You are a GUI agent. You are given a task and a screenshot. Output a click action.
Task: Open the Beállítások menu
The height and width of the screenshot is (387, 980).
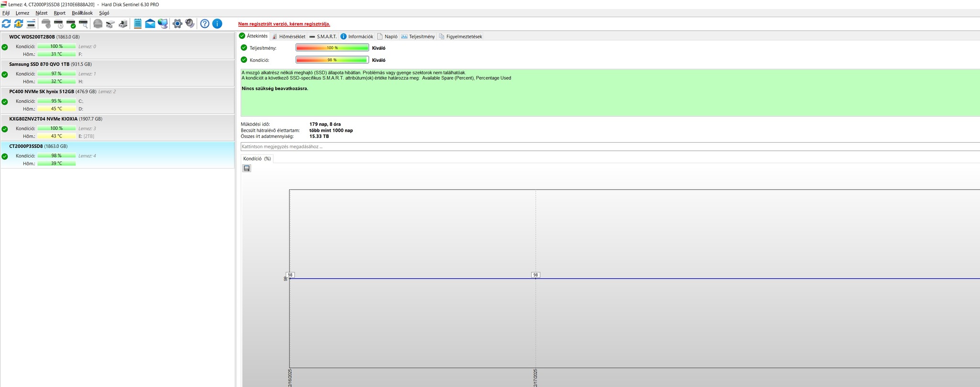point(82,13)
